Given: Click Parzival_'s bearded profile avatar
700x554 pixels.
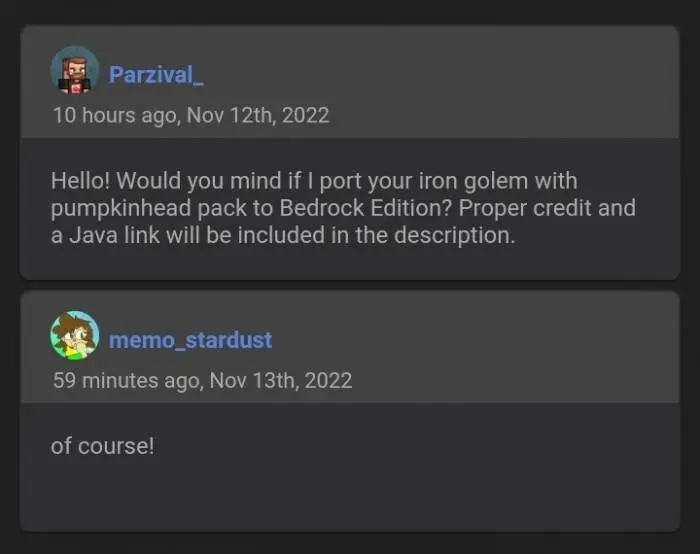Looking at the screenshot, I should pos(75,71).
